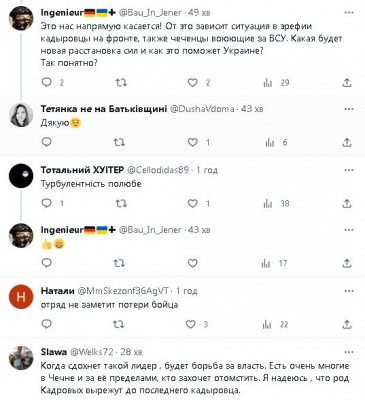Open more options on Slawa's tweet

(x=349, y=352)
